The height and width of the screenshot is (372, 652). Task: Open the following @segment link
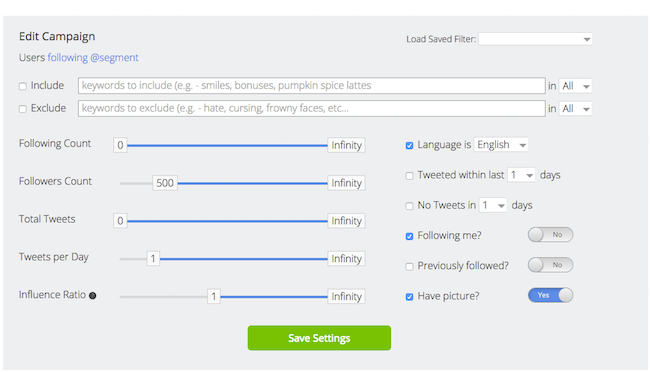click(93, 57)
